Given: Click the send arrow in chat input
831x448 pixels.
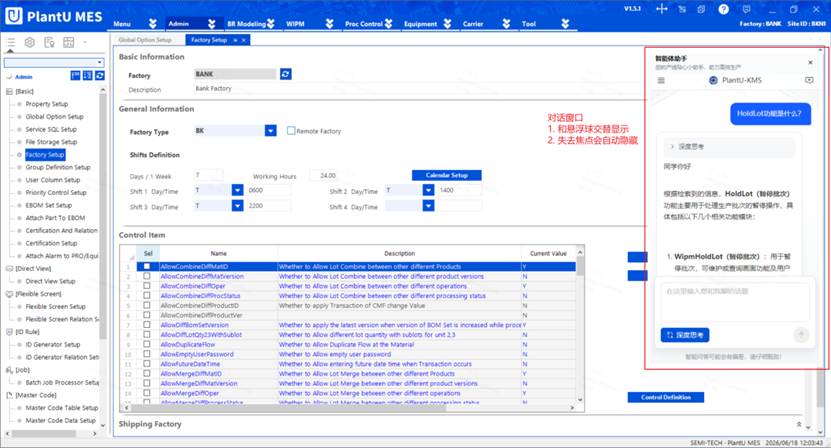Looking at the screenshot, I should coord(801,335).
